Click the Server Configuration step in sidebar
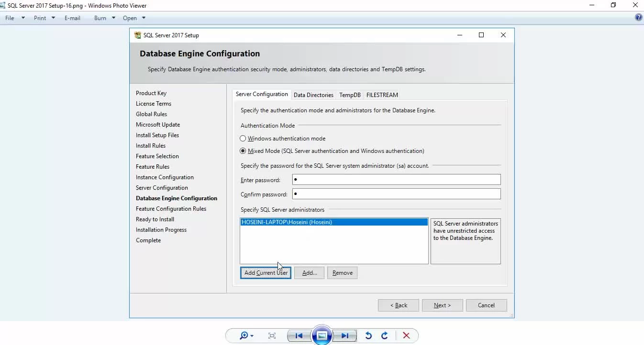 click(162, 188)
